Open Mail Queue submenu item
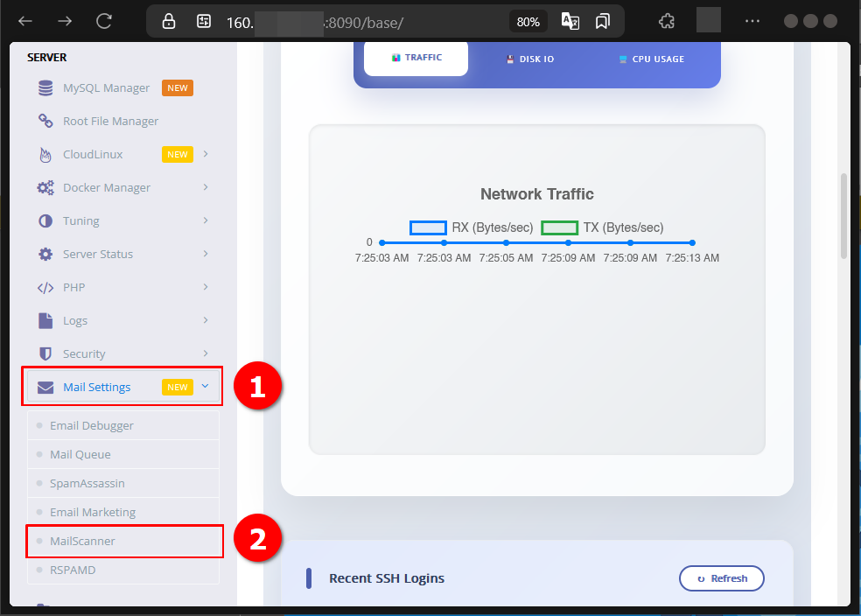 click(x=123, y=455)
